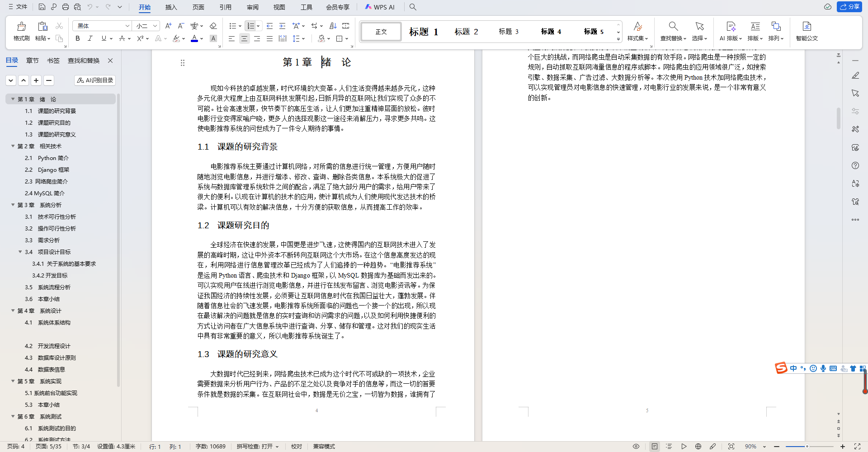Switch to the 章节 tab in the navigation pane
The width and height of the screenshot is (868, 452).
pyautogui.click(x=32, y=61)
